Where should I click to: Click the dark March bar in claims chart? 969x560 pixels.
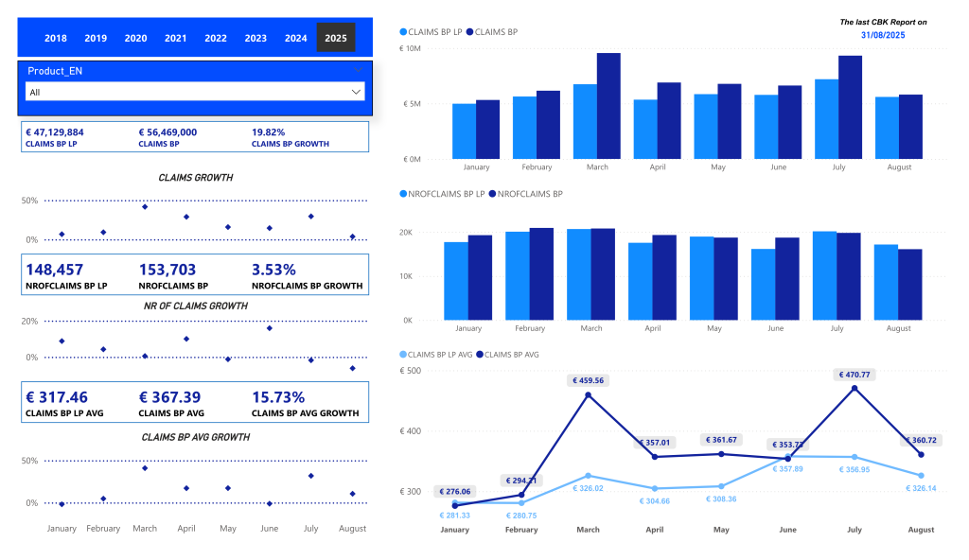pos(608,106)
